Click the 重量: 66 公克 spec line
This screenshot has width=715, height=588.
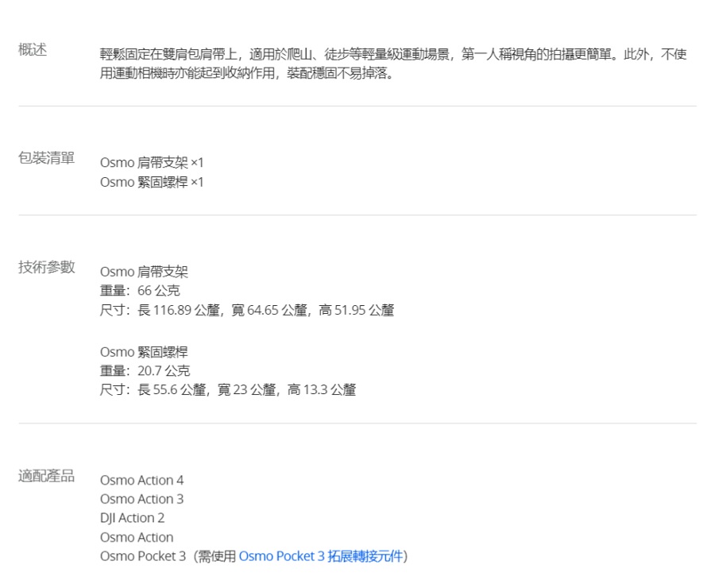click(140, 291)
